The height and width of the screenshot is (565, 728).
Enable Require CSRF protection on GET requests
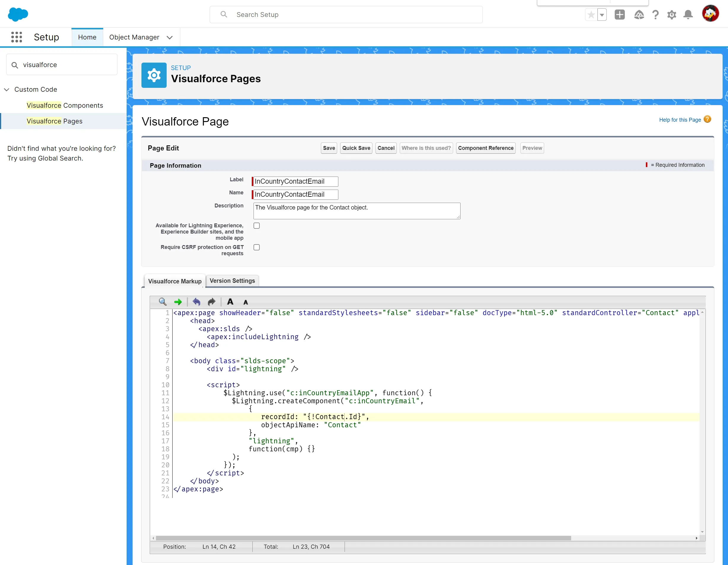[x=256, y=247]
